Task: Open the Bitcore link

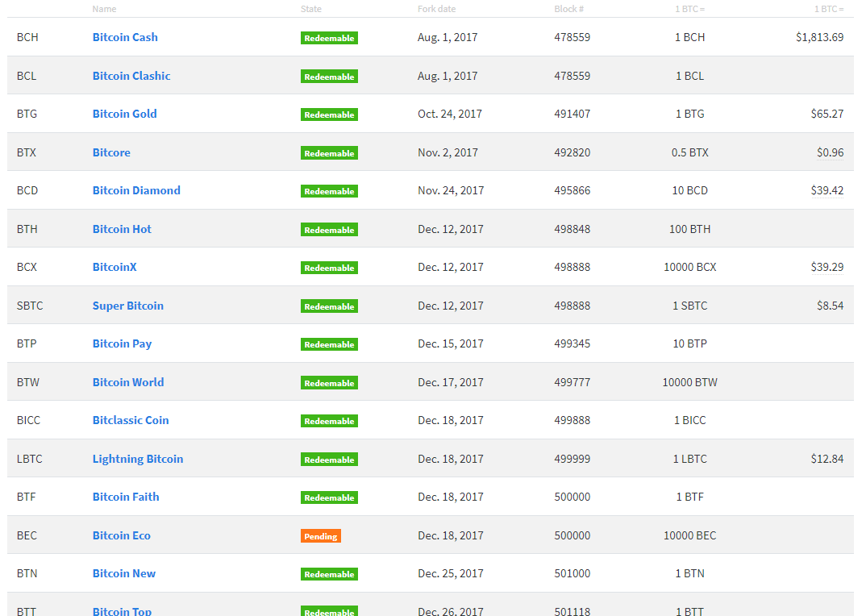Action: pos(111,152)
